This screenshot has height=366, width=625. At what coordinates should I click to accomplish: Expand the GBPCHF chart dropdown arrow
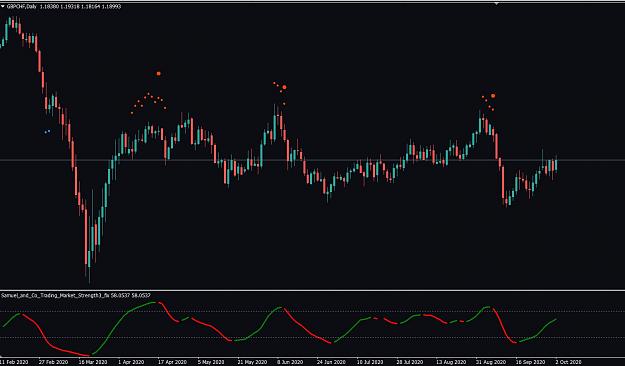pos(3,6)
